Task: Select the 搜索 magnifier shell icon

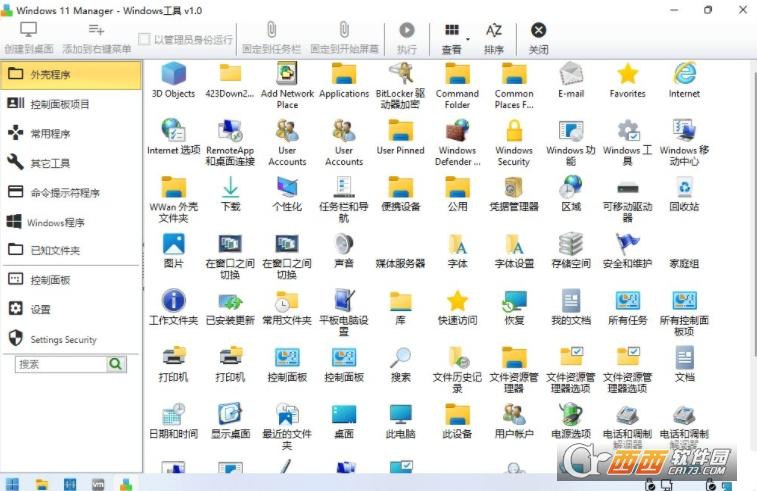Action: [401, 364]
